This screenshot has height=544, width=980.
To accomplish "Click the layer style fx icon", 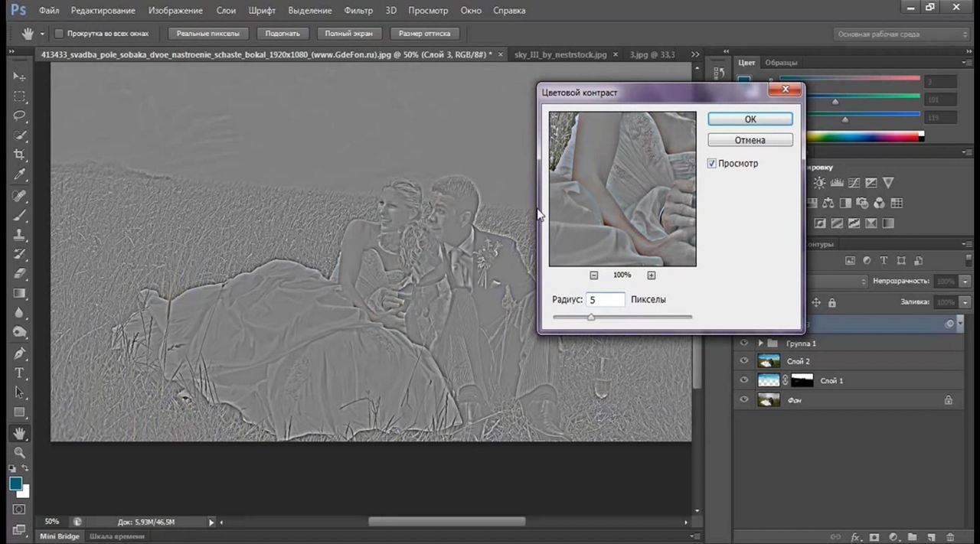I will (856, 538).
